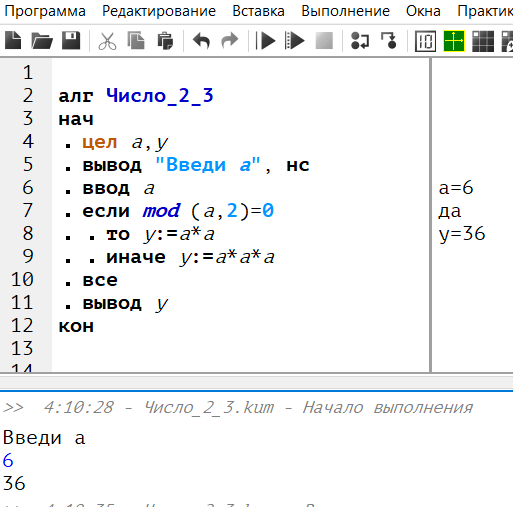The width and height of the screenshot is (513, 507).
Task: Click the step-into icon
Action: (x=360, y=41)
